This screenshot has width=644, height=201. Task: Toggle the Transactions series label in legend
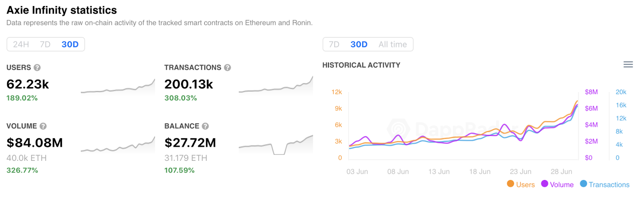tap(609, 185)
